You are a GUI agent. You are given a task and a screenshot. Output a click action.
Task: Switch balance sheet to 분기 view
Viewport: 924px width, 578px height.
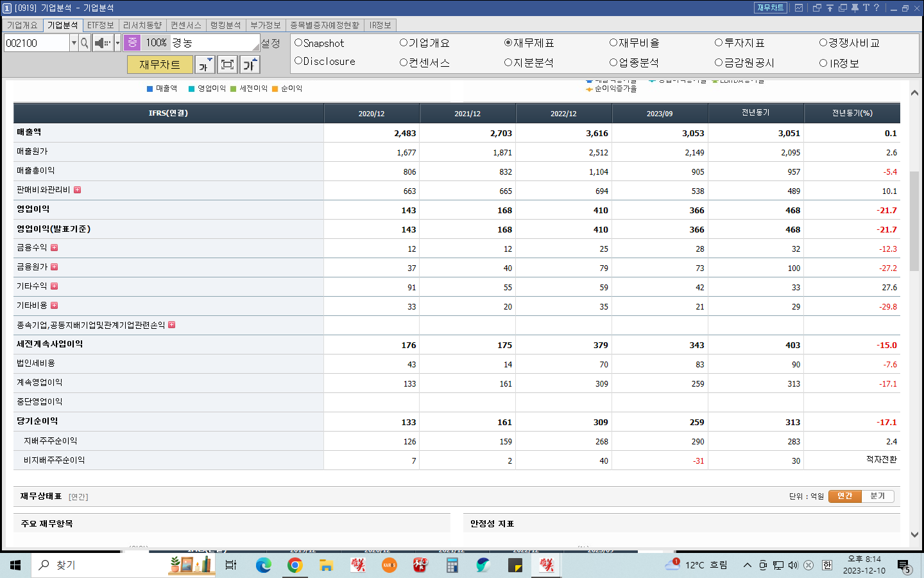(878, 496)
